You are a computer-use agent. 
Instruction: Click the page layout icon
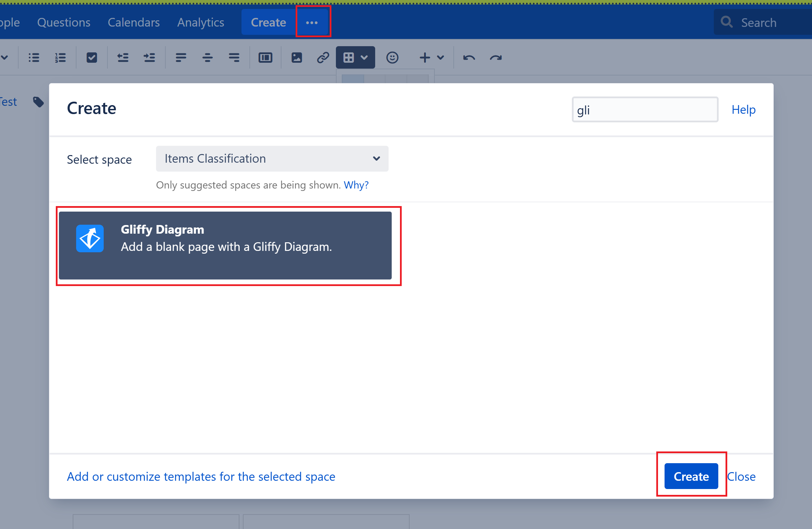(x=265, y=58)
